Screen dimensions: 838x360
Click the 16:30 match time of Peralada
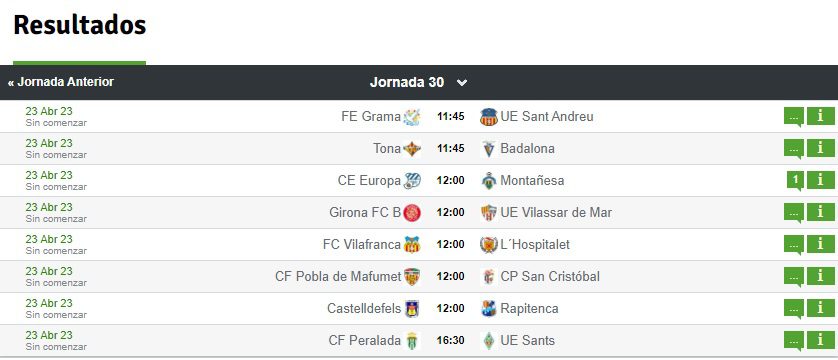coord(451,340)
